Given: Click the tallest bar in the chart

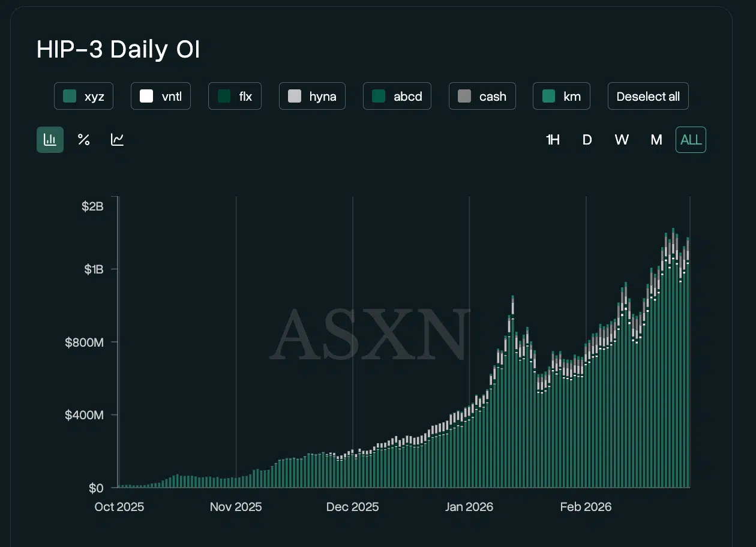Looking at the screenshot, I should click(673, 360).
